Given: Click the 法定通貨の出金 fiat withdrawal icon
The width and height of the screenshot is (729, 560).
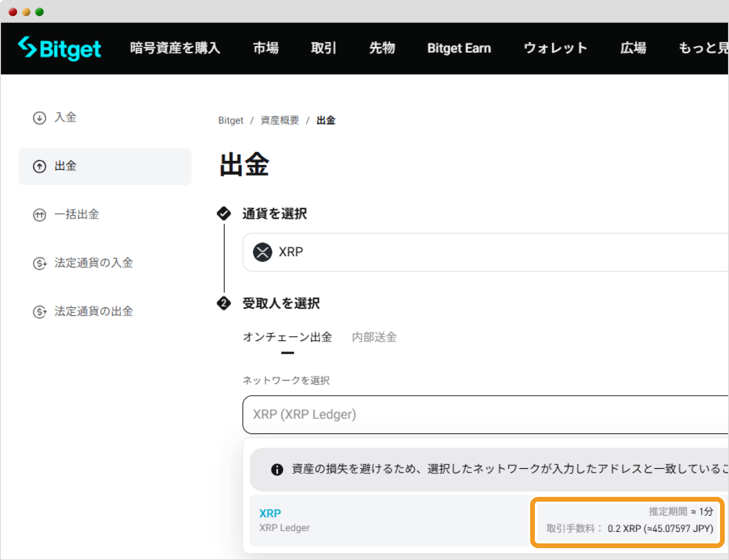Looking at the screenshot, I should coord(39,311).
